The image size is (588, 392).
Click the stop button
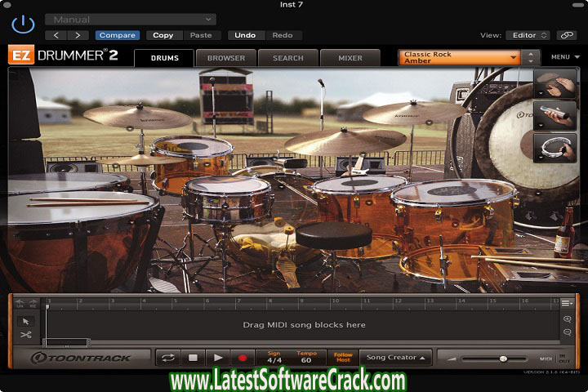tap(193, 358)
